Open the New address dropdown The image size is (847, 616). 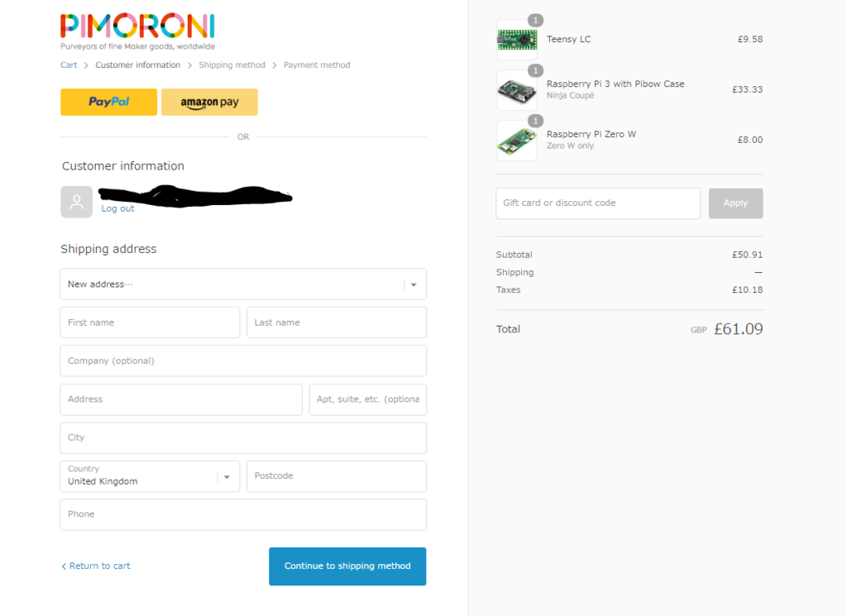click(x=243, y=284)
